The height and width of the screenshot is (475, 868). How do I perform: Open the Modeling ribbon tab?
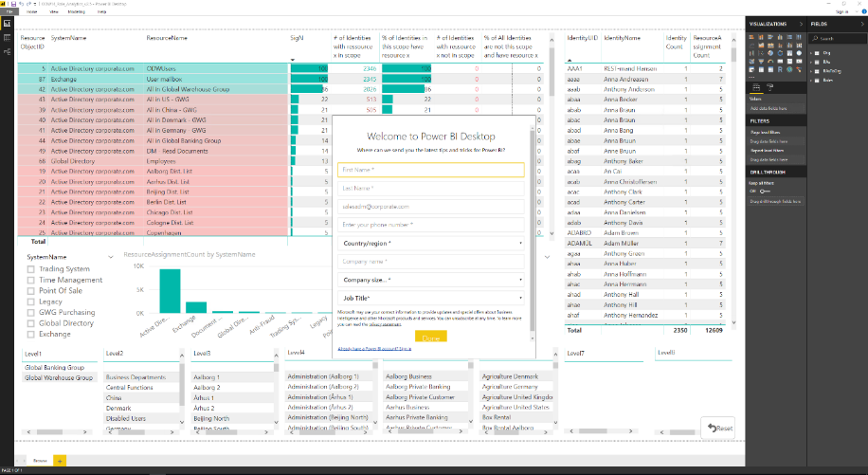coord(77,11)
